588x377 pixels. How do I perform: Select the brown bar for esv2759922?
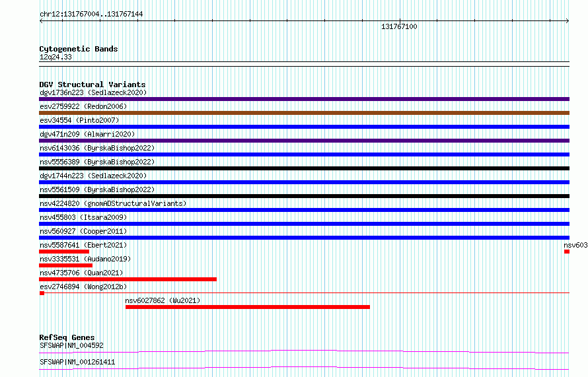[304, 113]
